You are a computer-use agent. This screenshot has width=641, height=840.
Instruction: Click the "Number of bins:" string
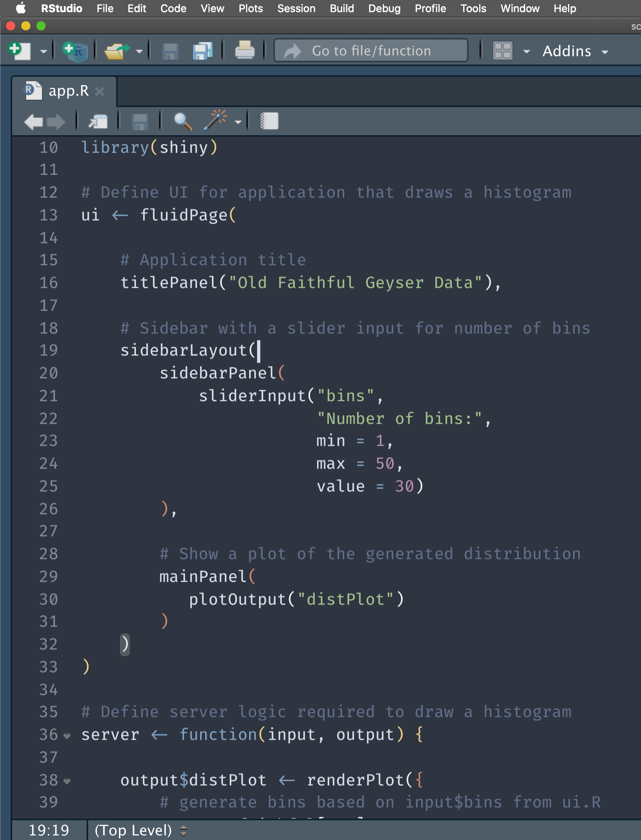[x=399, y=418]
